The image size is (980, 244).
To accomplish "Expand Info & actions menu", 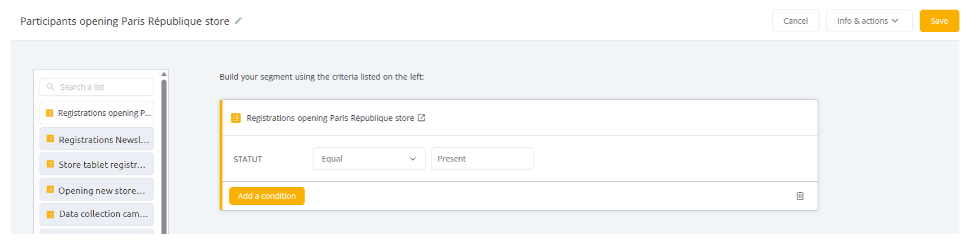I will click(x=869, y=21).
